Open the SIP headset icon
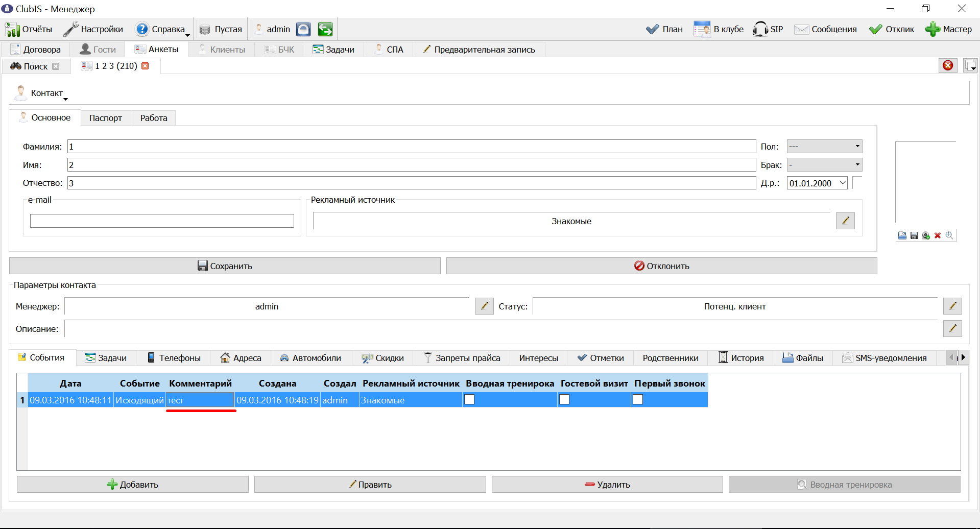 pos(760,29)
